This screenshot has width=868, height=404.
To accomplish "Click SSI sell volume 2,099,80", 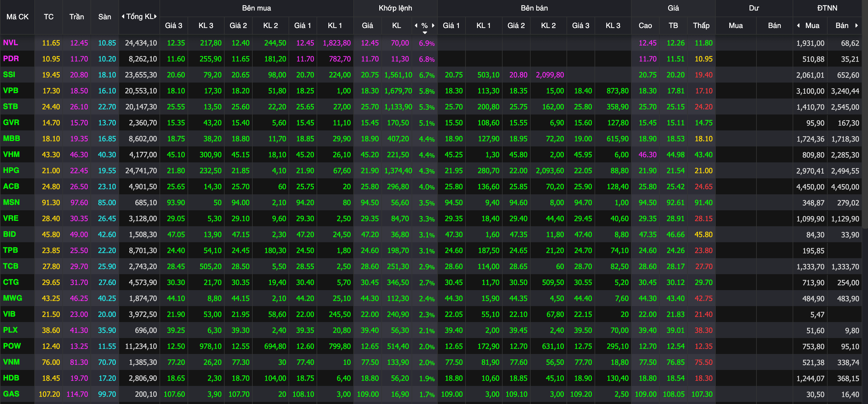I will click(550, 75).
